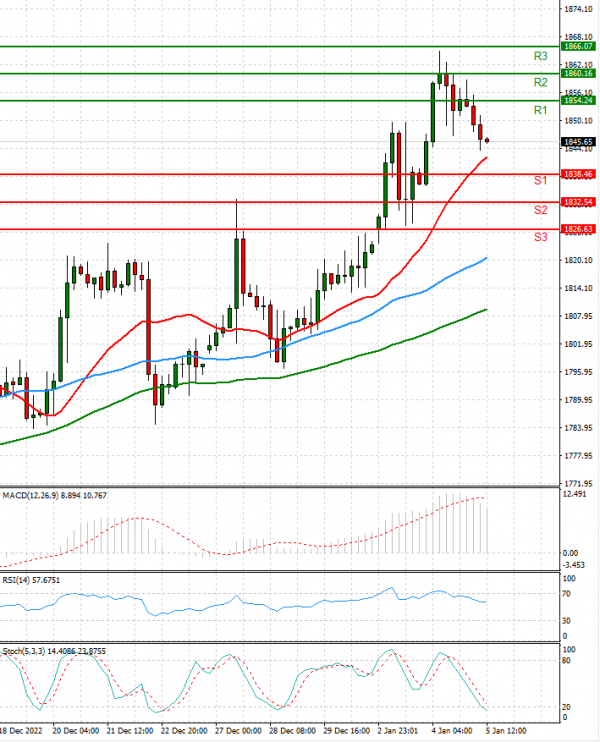Click the 2 Jan 23:01 time label
Screen dimensions: 600x742
click(x=397, y=731)
